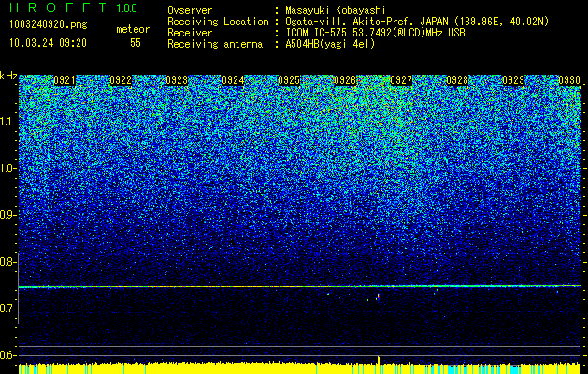
Task: Click the 'Receiving antenna' label
Action: 215,44
